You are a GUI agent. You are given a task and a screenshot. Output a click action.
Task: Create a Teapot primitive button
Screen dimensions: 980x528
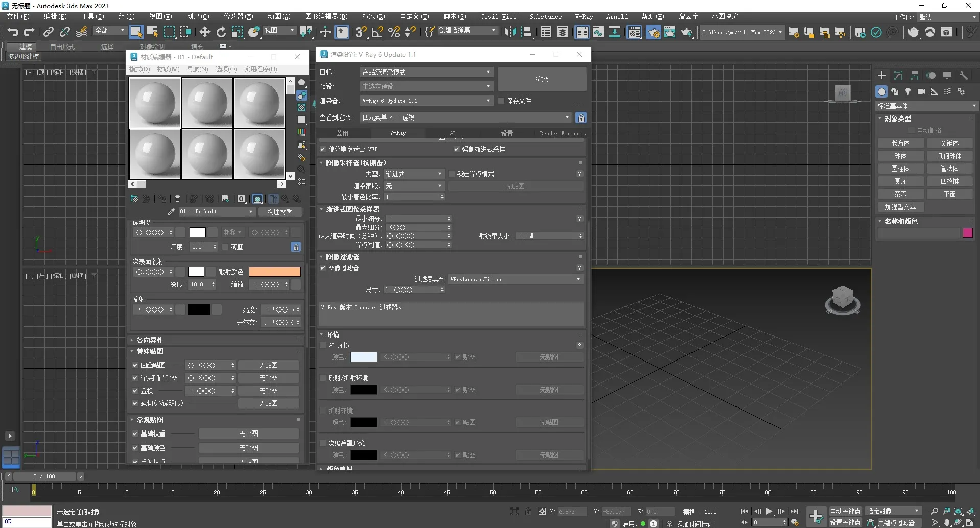click(900, 195)
